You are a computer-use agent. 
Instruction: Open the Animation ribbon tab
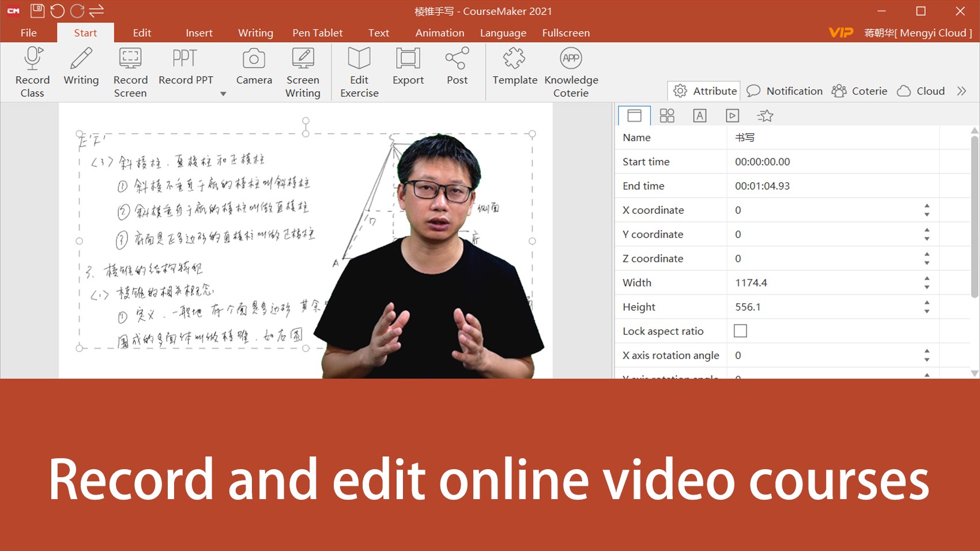pyautogui.click(x=440, y=33)
